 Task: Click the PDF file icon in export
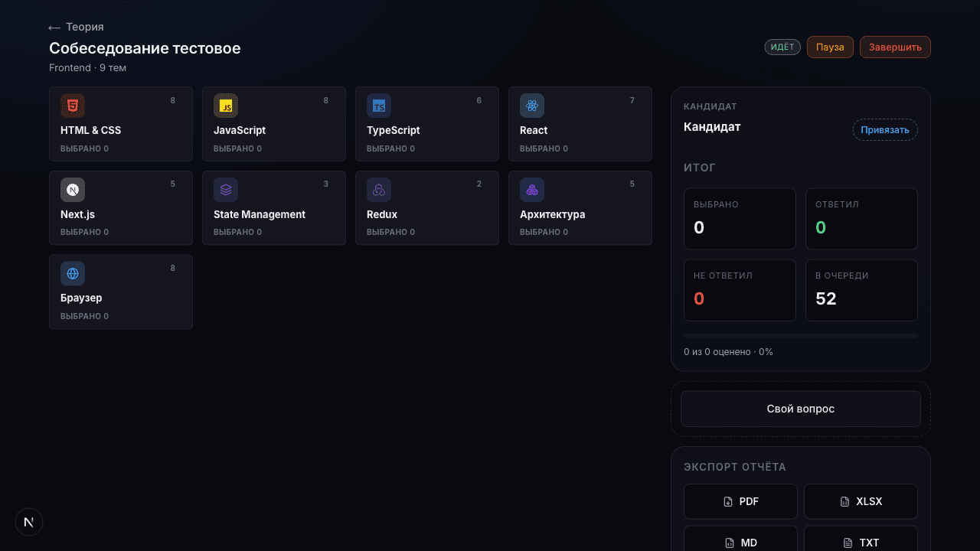728,502
